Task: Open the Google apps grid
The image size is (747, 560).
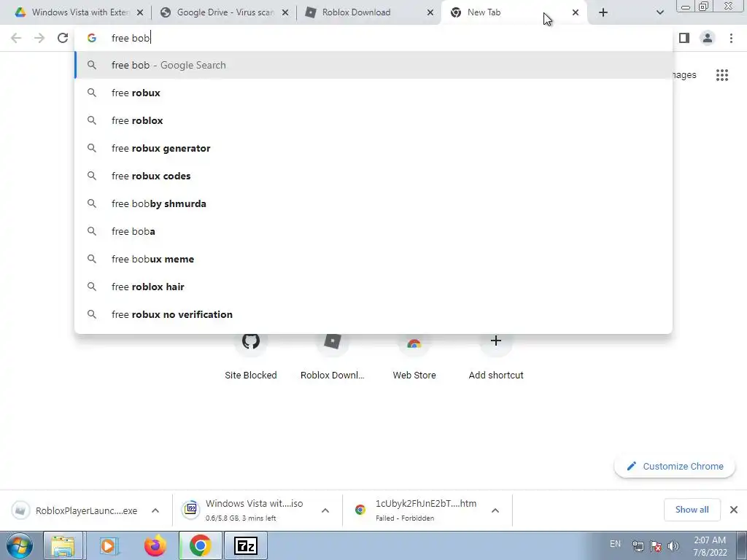Action: 721,75
